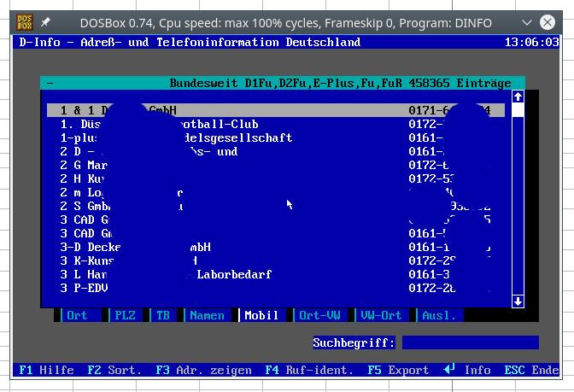
Task: Click F1 Hilfe in bottom bar
Action: (46, 370)
